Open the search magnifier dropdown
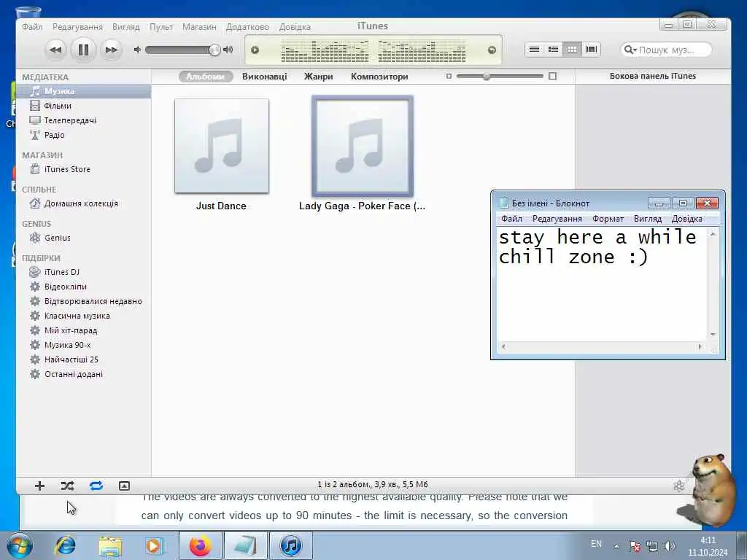The height and width of the screenshot is (560, 747). click(x=630, y=50)
